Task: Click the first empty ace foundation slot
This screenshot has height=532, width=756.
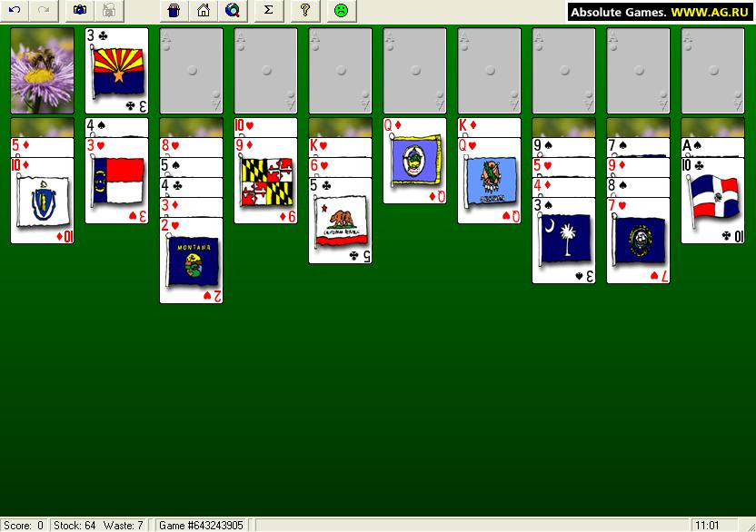Action: click(x=191, y=70)
